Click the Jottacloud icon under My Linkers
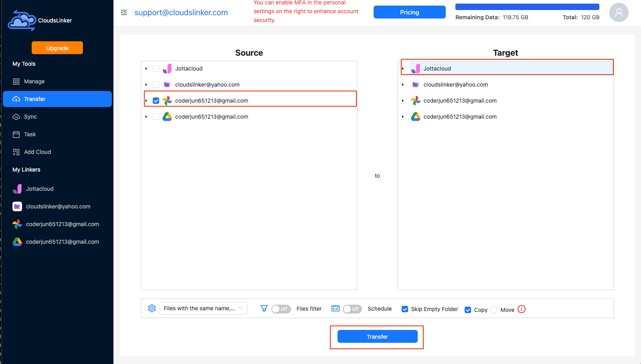Image resolution: width=641 pixels, height=364 pixels. coord(17,189)
